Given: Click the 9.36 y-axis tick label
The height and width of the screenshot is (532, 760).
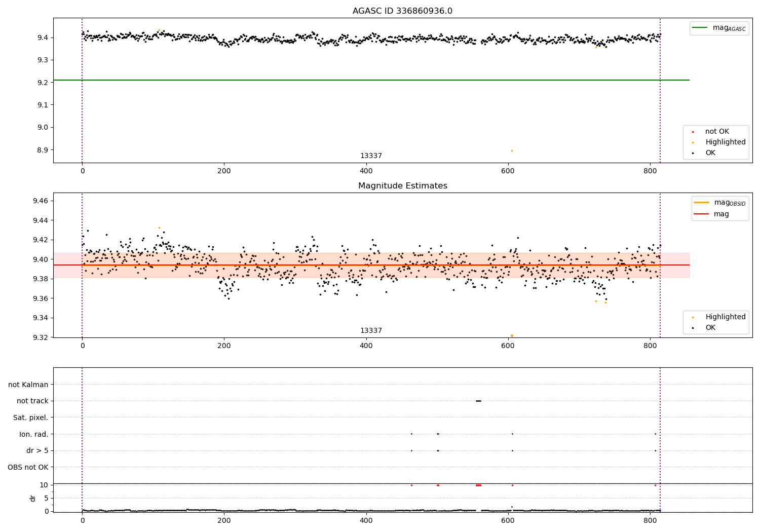Looking at the screenshot, I should [41, 298].
